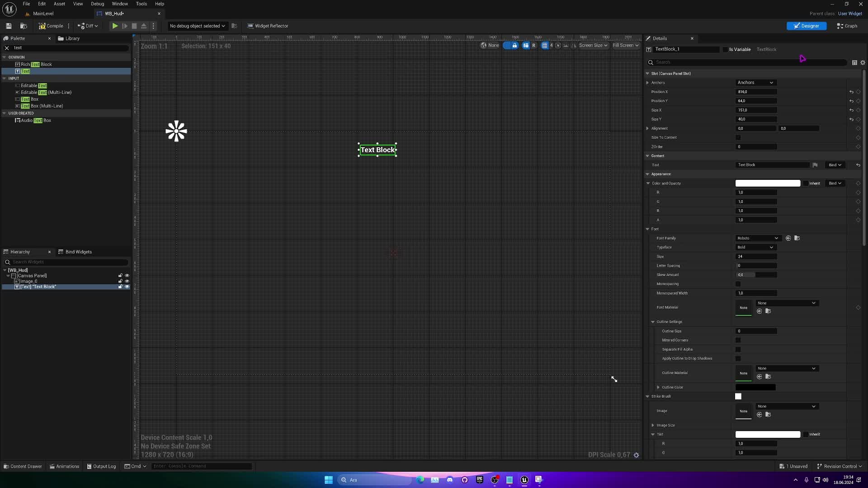Image resolution: width=868 pixels, height=488 pixels.
Task: Browse to asset in Content Browser
Action: point(24,26)
